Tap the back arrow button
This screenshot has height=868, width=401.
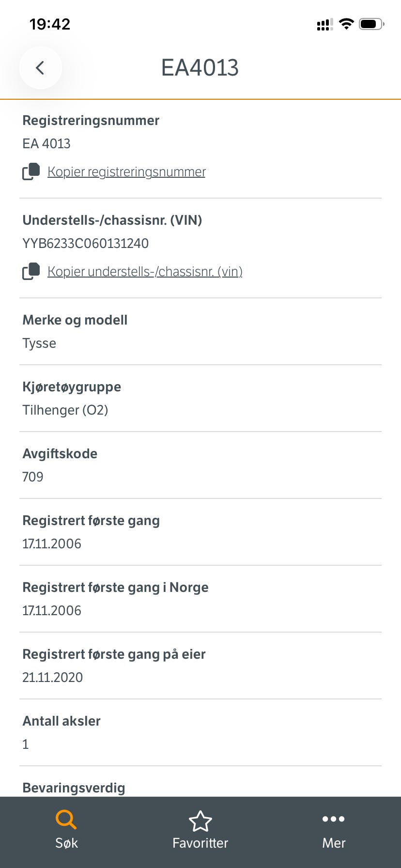(x=40, y=68)
